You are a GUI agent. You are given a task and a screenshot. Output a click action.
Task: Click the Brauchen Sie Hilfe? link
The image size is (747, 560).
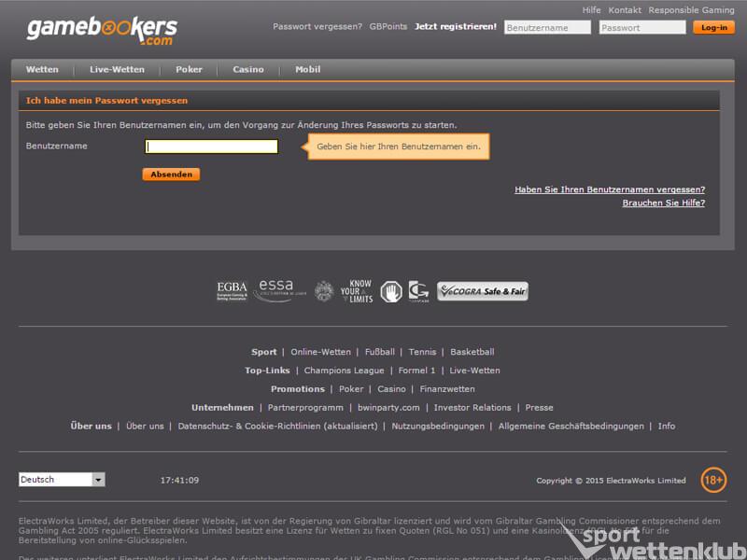click(x=664, y=203)
